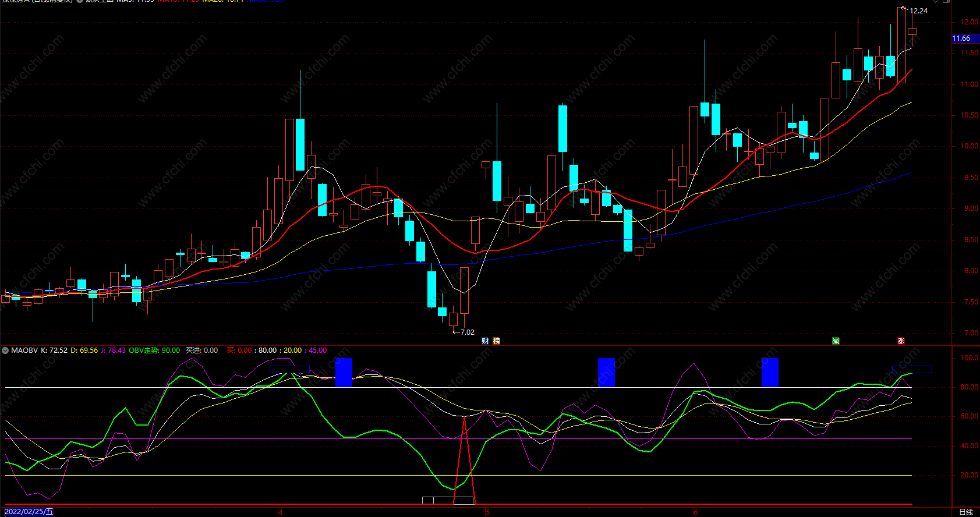Expand the MAOBV indicator dropdown arrow

5,350
